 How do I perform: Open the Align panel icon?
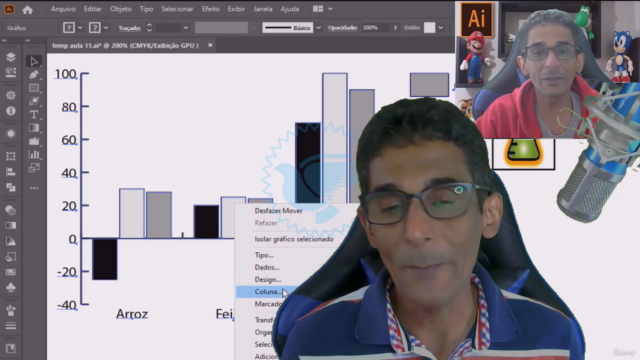pyautogui.click(x=11, y=172)
